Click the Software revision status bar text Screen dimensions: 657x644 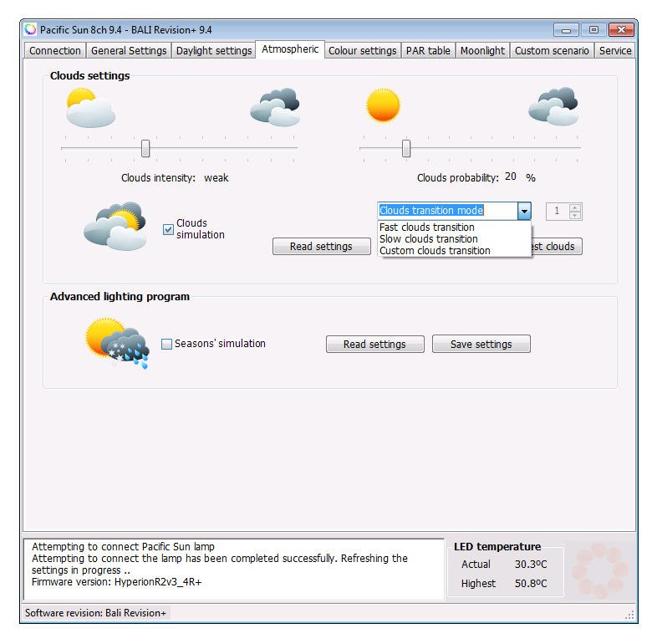coord(95,613)
